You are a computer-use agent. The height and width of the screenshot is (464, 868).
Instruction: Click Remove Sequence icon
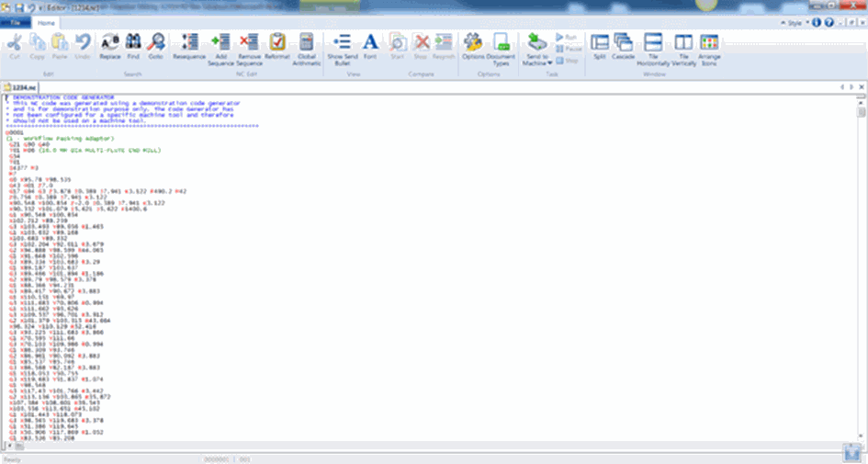[249, 42]
